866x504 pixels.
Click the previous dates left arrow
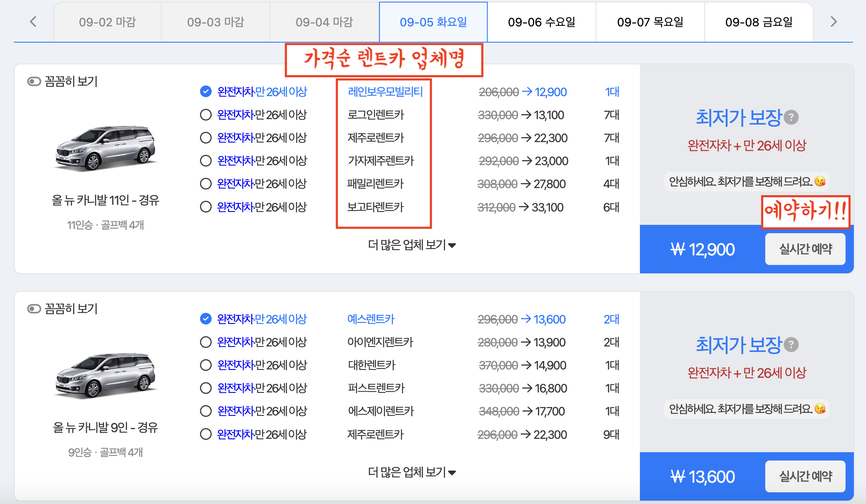pos(33,22)
